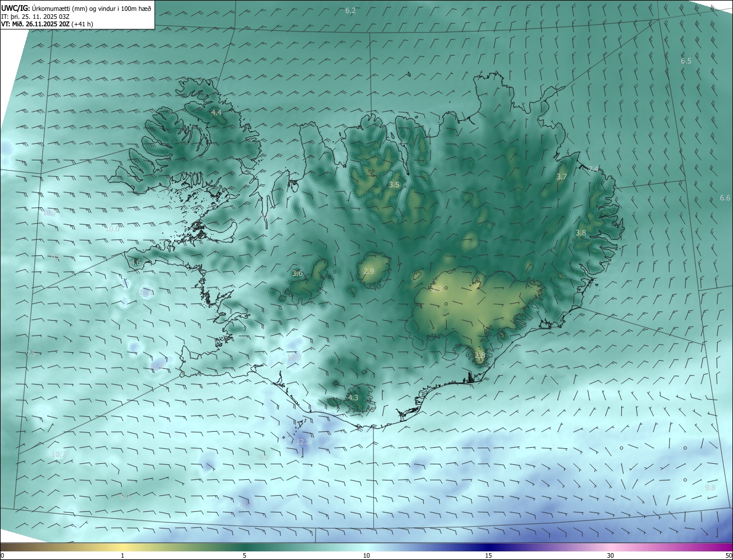Screen dimensions: 733x560
Task: Click the 7.5 value label over the sea
Action: point(31,354)
